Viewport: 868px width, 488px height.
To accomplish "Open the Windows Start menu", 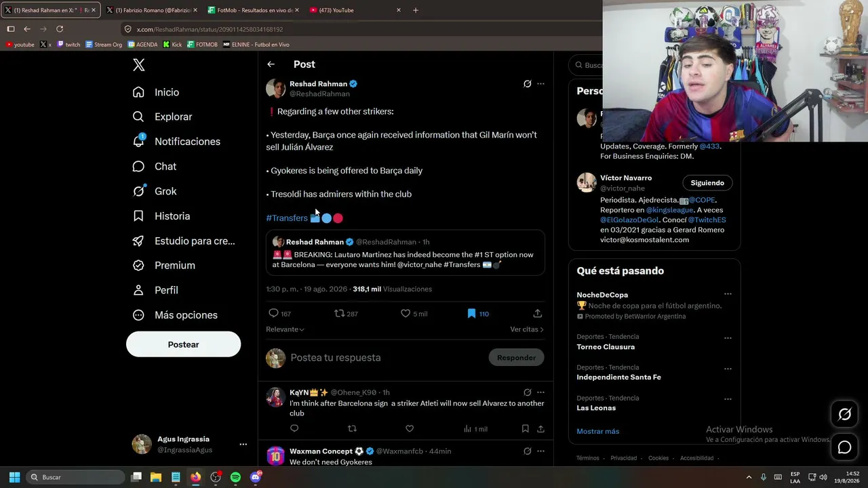I will click(x=14, y=477).
